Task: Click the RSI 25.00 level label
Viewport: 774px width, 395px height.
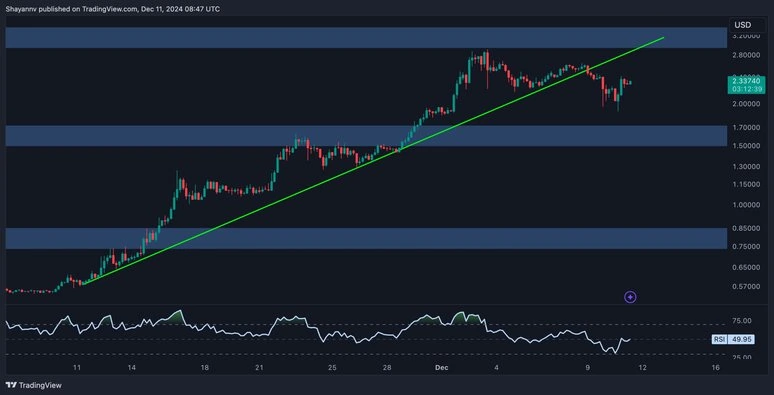Action: point(742,357)
